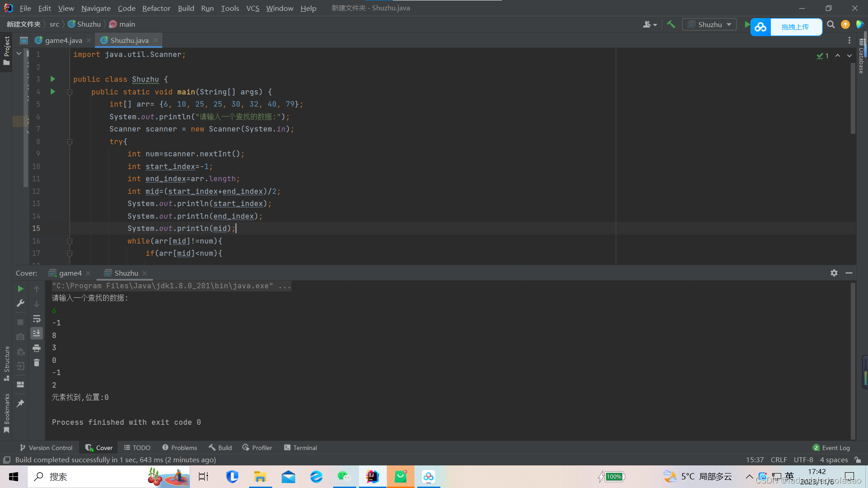Click the Build project hammer icon
This screenshot has height=488, width=868.
671,24
